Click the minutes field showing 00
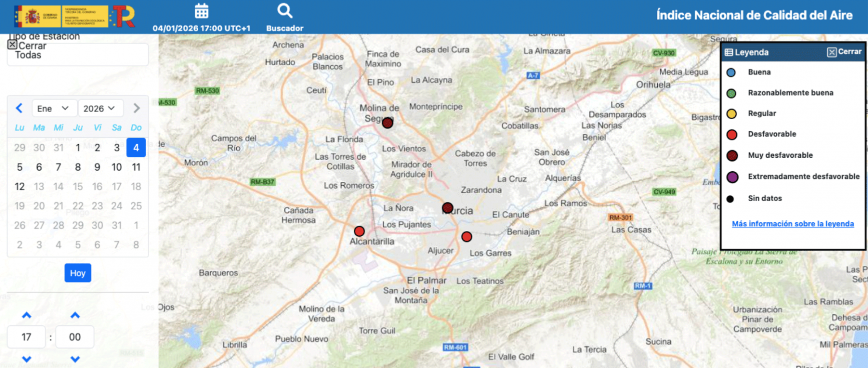 click(x=75, y=337)
